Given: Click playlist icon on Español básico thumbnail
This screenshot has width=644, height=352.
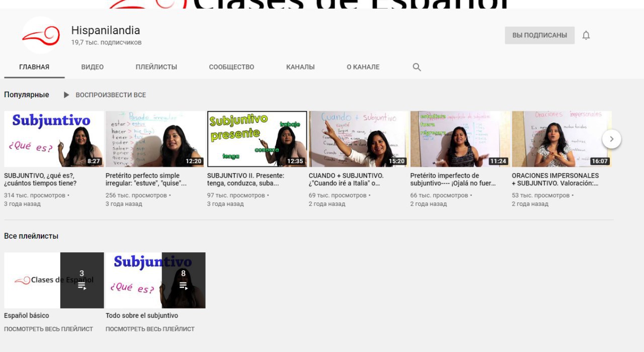Looking at the screenshot, I should coord(82,286).
